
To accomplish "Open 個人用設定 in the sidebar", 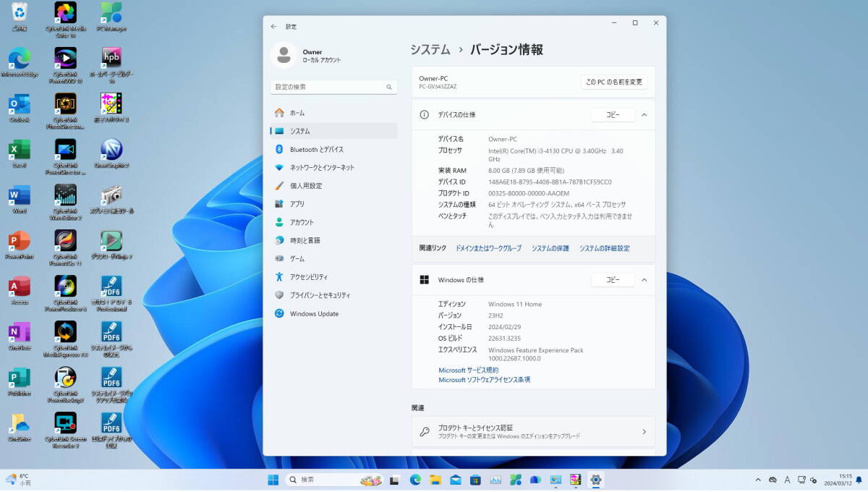I will coord(333,186).
